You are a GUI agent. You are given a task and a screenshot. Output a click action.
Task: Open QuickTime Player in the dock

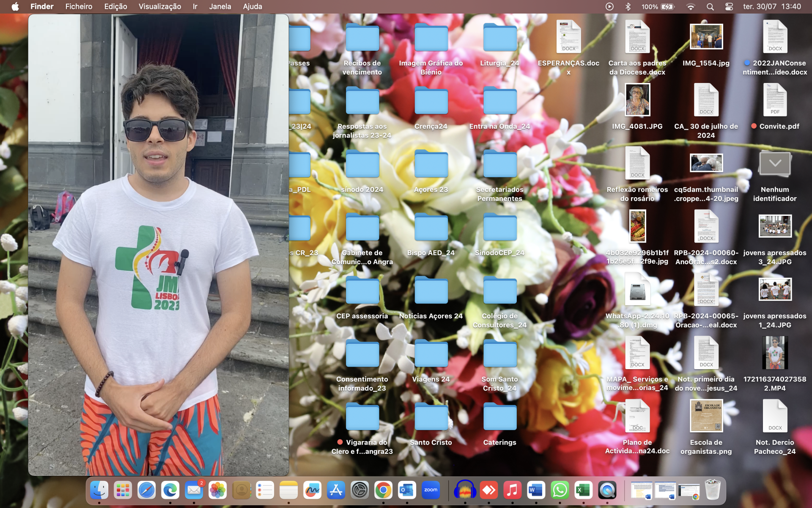[607, 490]
